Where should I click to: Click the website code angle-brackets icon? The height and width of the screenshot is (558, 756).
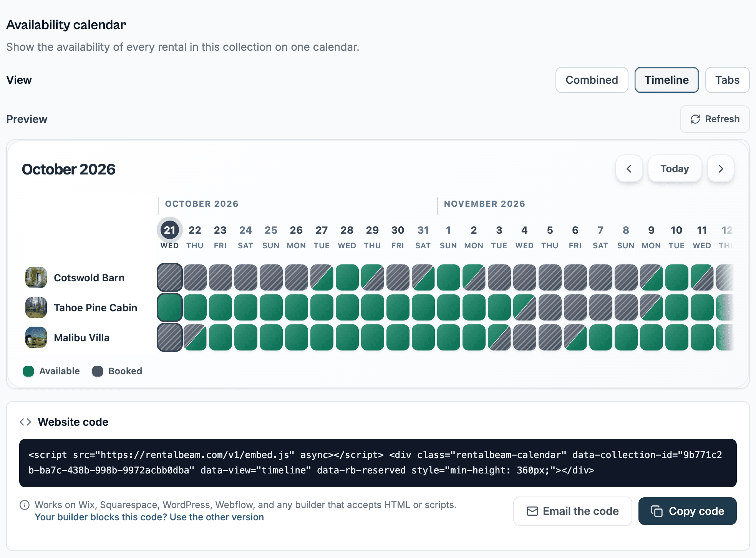click(25, 422)
